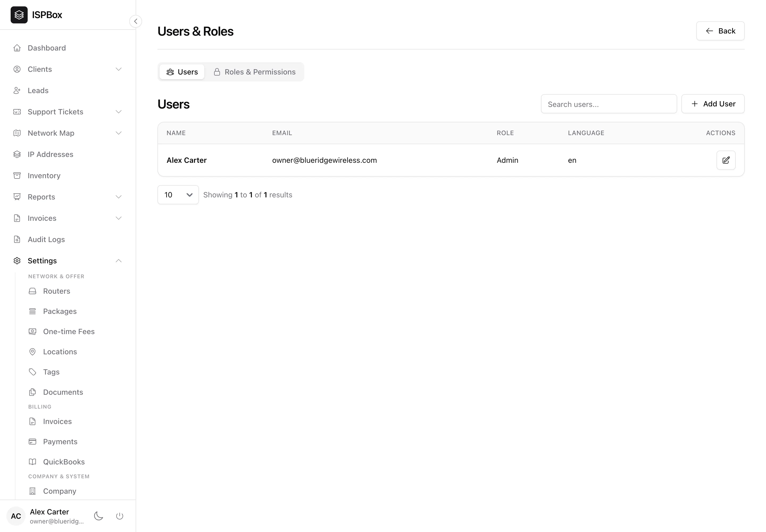Click the Settings gear icon
Viewport: 766px width, 532px height.
(17, 261)
